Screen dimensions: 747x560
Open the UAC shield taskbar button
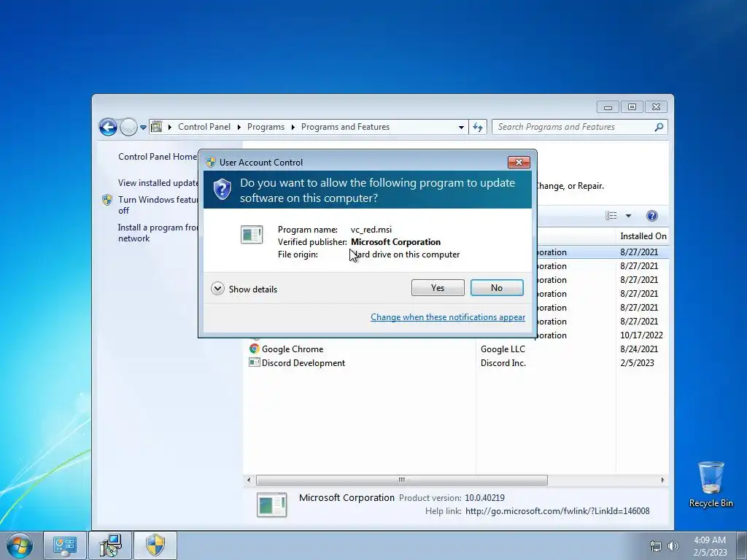tap(155, 545)
